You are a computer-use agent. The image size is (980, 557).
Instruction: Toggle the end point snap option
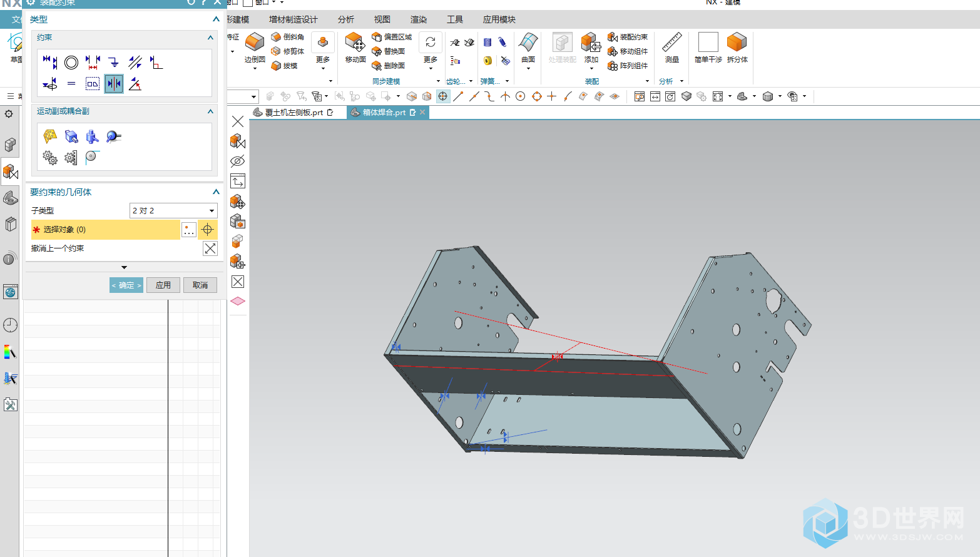coord(459,96)
